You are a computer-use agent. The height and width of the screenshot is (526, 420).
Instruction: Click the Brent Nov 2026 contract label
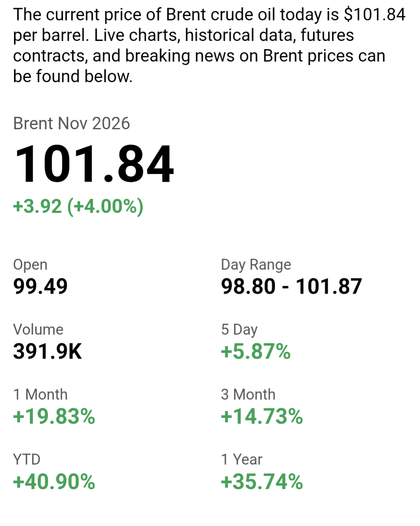coord(72,123)
